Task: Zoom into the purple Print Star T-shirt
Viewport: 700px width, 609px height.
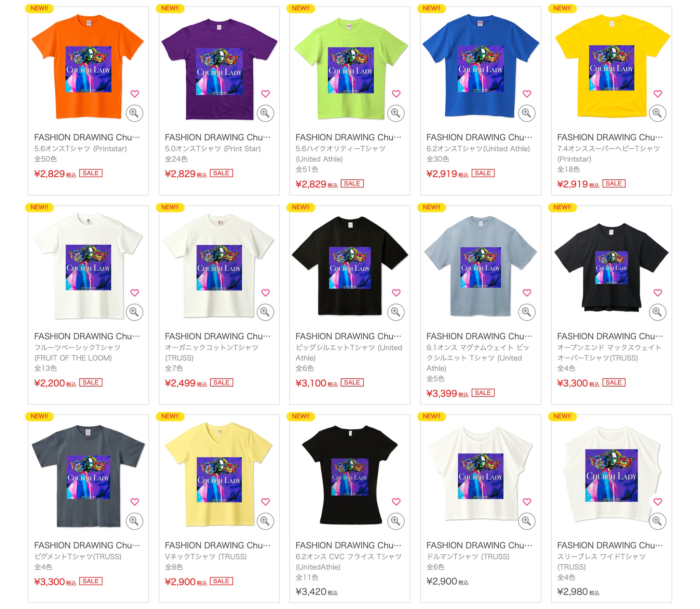Action: 265,113
